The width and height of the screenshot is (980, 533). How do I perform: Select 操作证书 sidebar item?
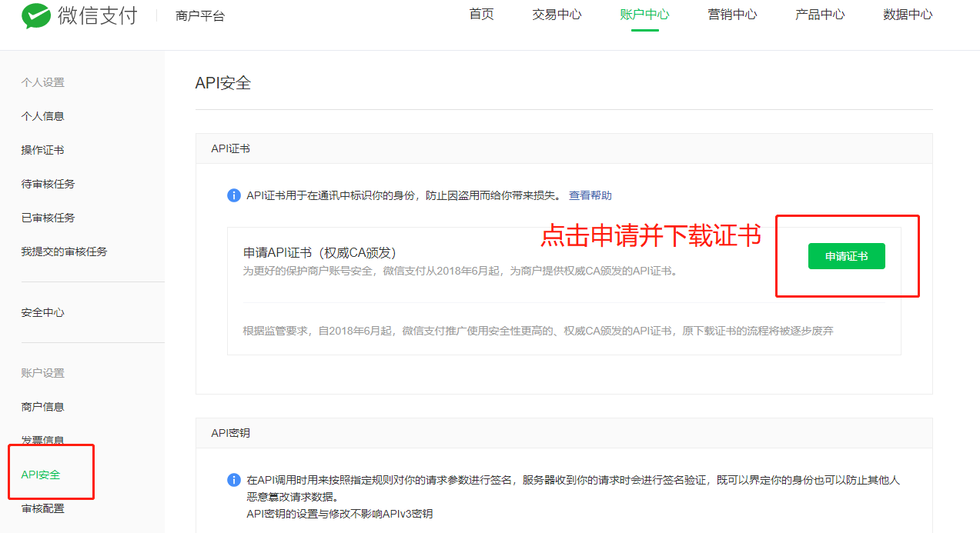click(42, 150)
